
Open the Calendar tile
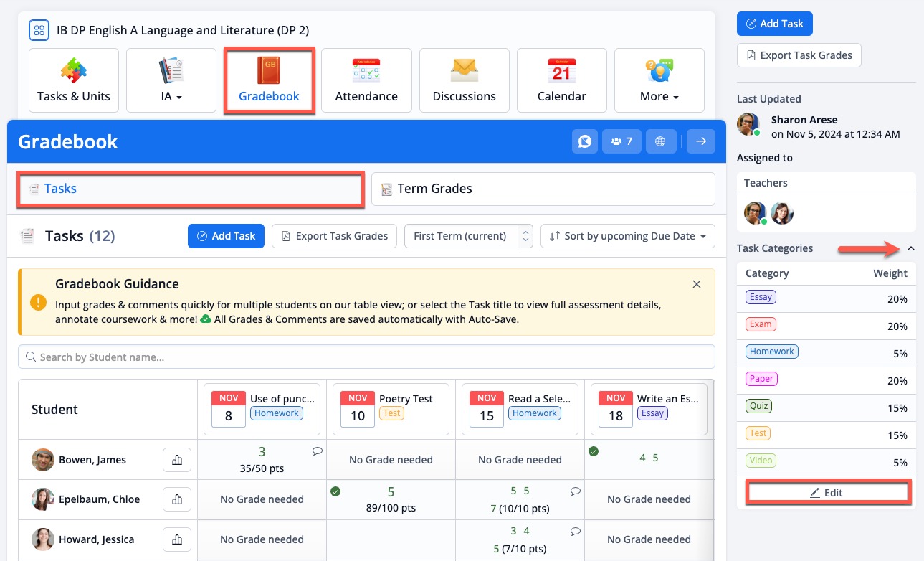pos(562,80)
